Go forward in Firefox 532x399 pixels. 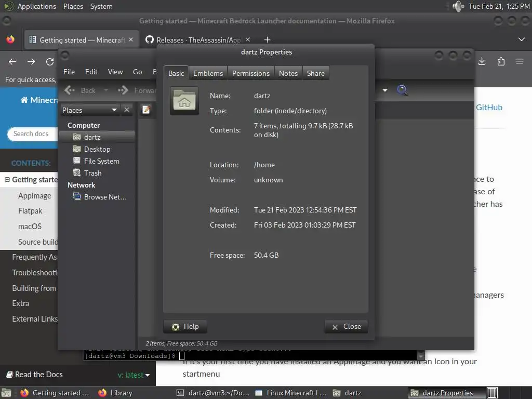point(31,61)
